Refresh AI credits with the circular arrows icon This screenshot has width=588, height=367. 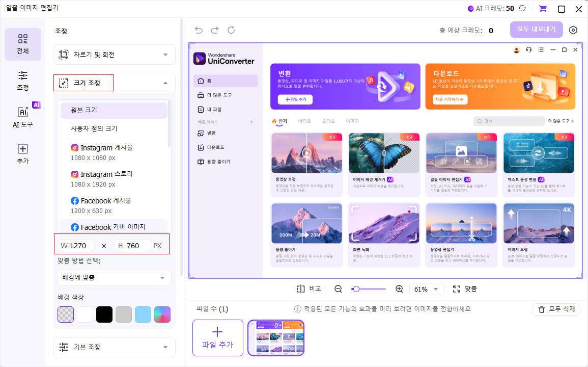522,9
